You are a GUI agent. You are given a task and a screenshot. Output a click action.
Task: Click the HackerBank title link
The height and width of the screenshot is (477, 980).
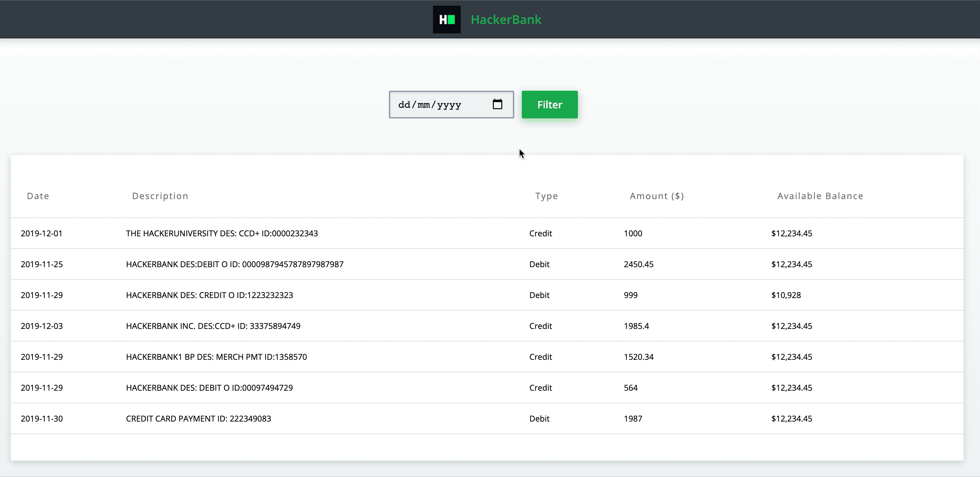pyautogui.click(x=505, y=20)
